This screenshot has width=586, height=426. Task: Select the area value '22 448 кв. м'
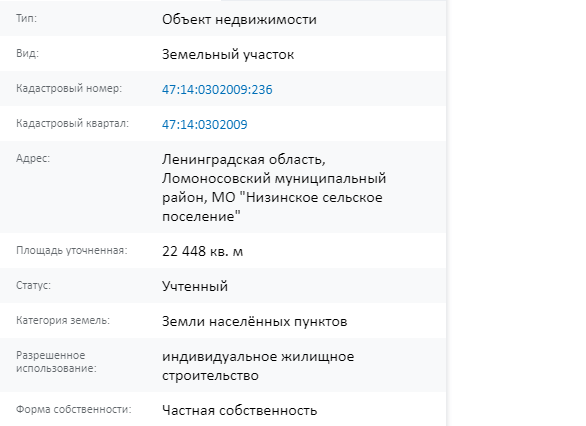203,251
